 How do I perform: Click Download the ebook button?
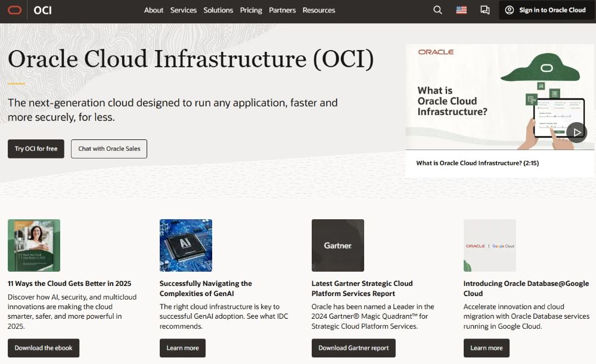[44, 348]
